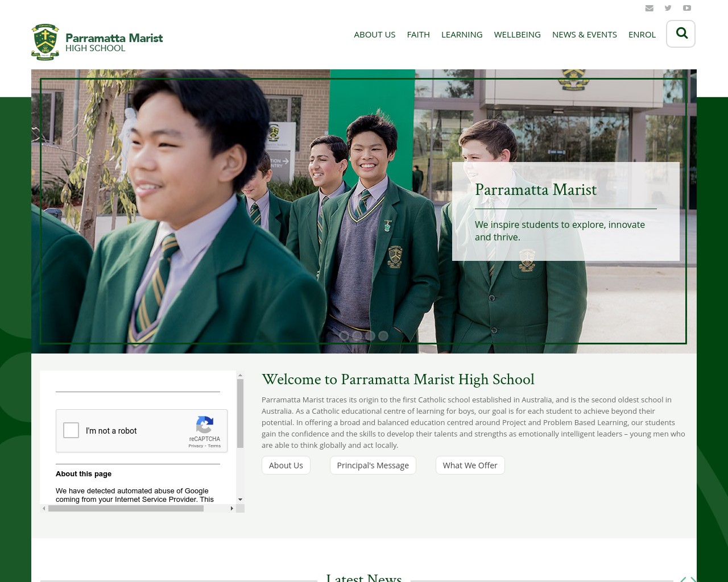Screen dimensions: 728x582
Task: Click the Parramatta Marist High School title
Action: tap(114, 43)
